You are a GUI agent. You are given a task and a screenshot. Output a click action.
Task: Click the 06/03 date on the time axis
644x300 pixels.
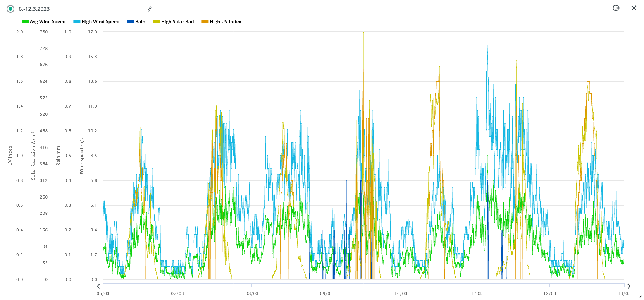coord(103,293)
